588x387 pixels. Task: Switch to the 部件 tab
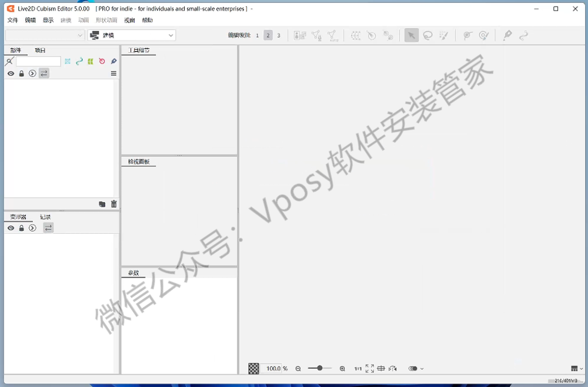(16, 50)
